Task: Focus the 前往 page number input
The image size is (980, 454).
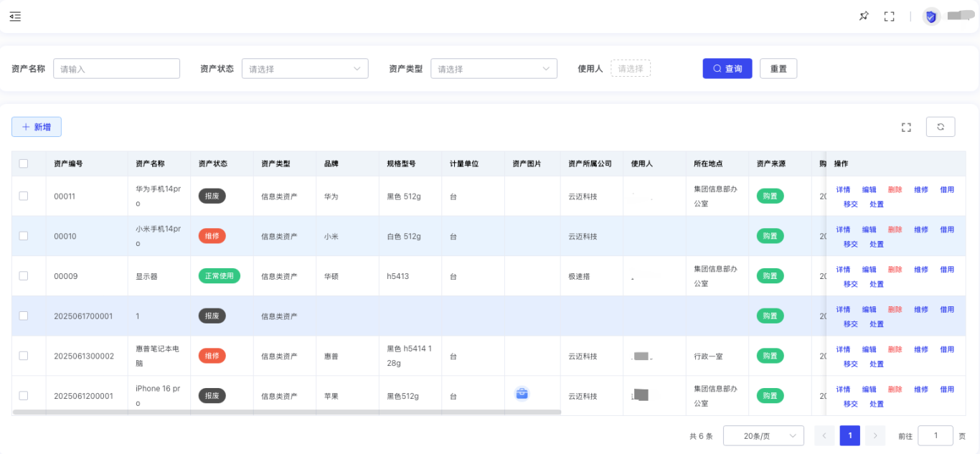Action: (936, 435)
